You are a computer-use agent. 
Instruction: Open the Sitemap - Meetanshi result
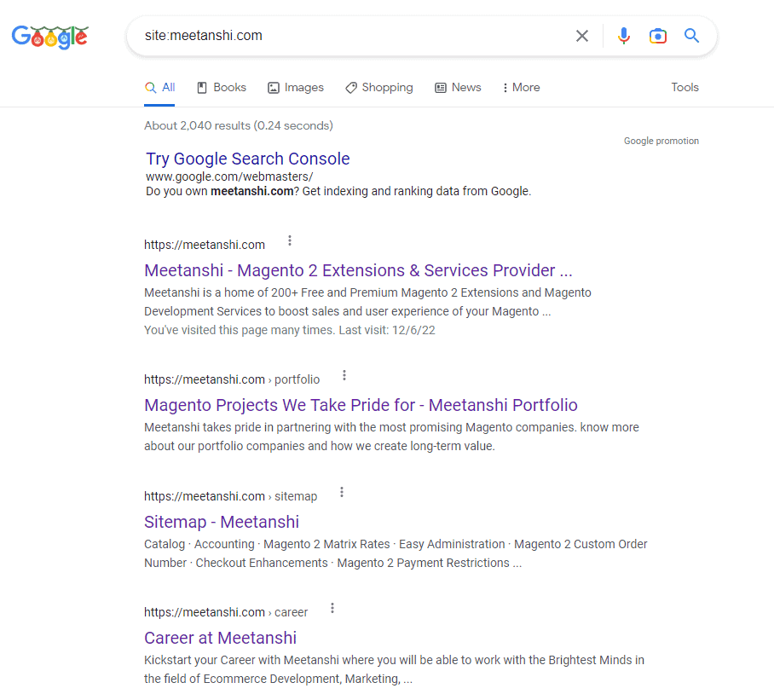pyautogui.click(x=221, y=521)
